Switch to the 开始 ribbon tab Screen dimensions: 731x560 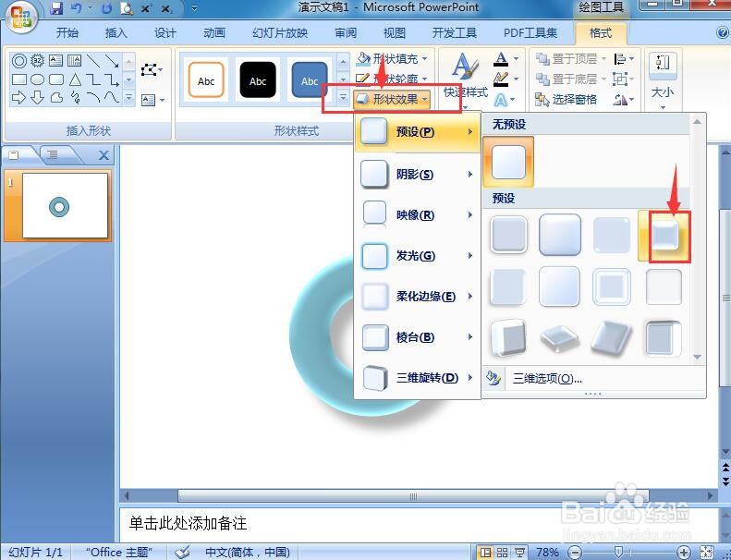pos(67,33)
